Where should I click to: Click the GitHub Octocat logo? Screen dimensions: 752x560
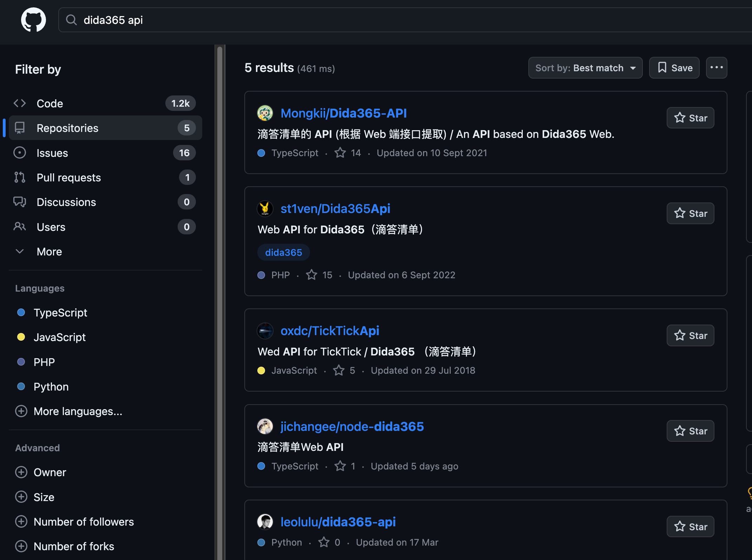(x=33, y=20)
